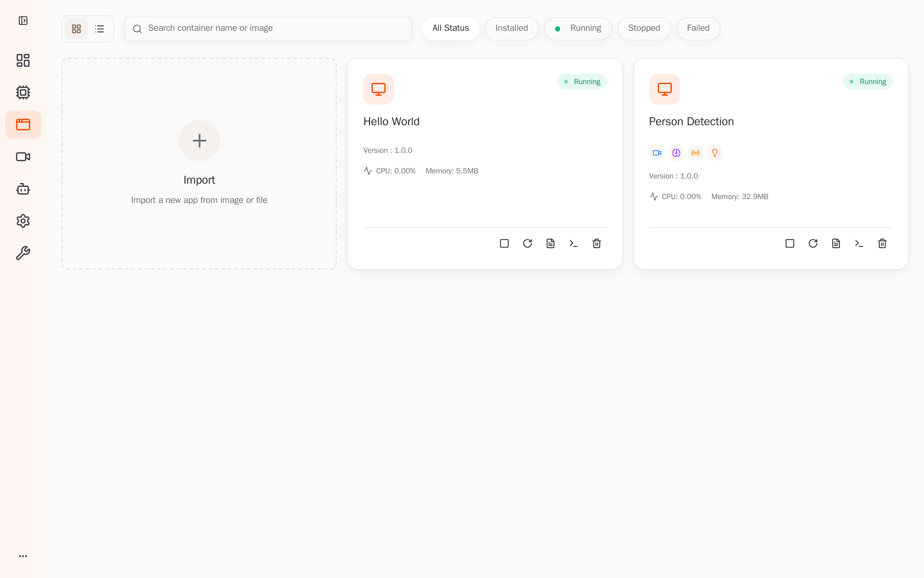Stop the Person Detection container
This screenshot has width=924, height=578.
click(790, 243)
